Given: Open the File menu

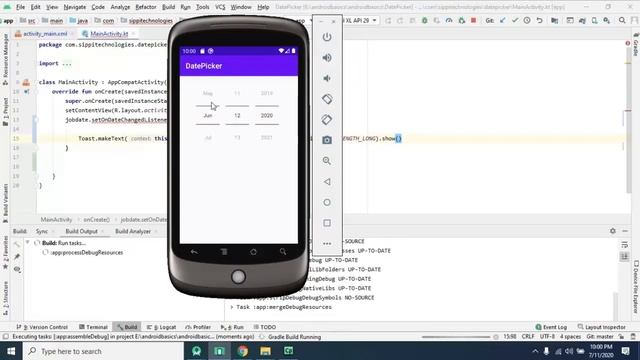Looking at the screenshot, I should pyautogui.click(x=20, y=7).
